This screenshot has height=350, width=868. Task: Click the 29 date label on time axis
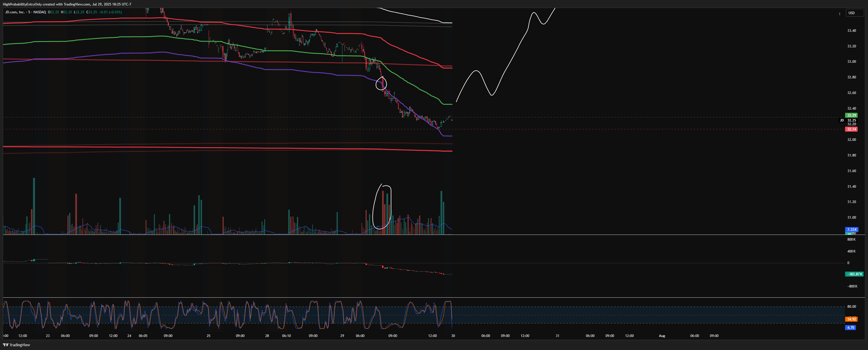342,336
